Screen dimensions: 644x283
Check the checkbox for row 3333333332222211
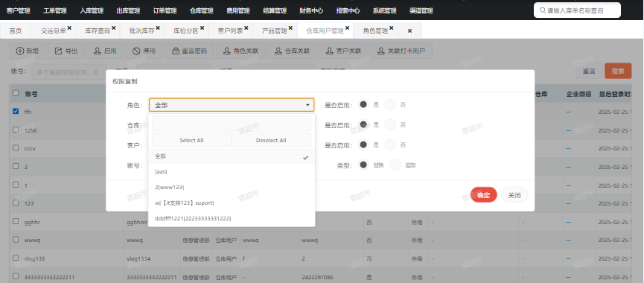(x=16, y=276)
